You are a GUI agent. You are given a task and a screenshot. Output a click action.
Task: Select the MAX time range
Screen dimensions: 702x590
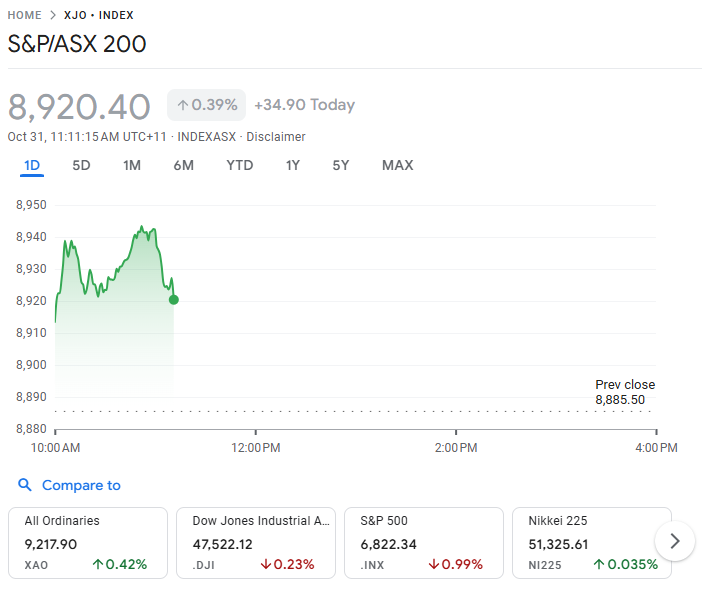tap(397, 165)
